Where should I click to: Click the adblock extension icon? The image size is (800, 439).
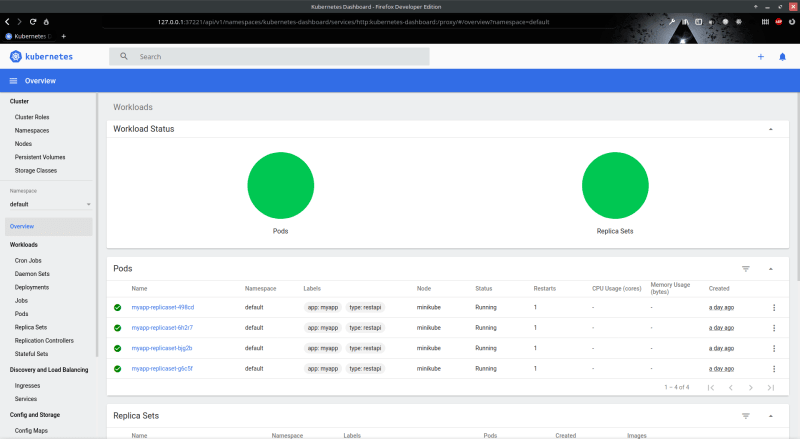point(779,21)
